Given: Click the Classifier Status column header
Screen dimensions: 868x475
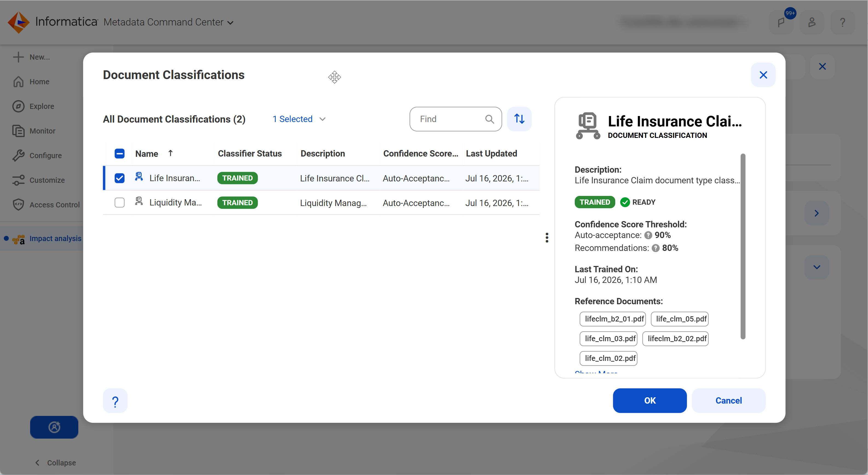Looking at the screenshot, I should click(250, 153).
